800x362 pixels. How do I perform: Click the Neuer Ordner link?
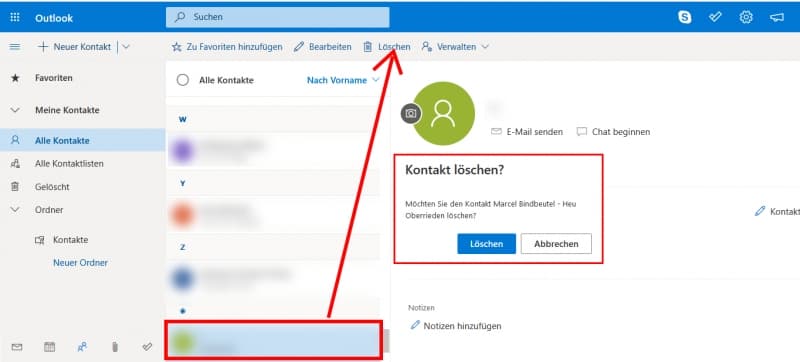coord(80,263)
